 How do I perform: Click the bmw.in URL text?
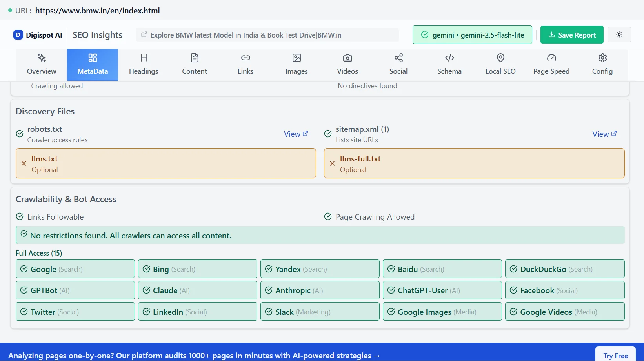pos(98,11)
